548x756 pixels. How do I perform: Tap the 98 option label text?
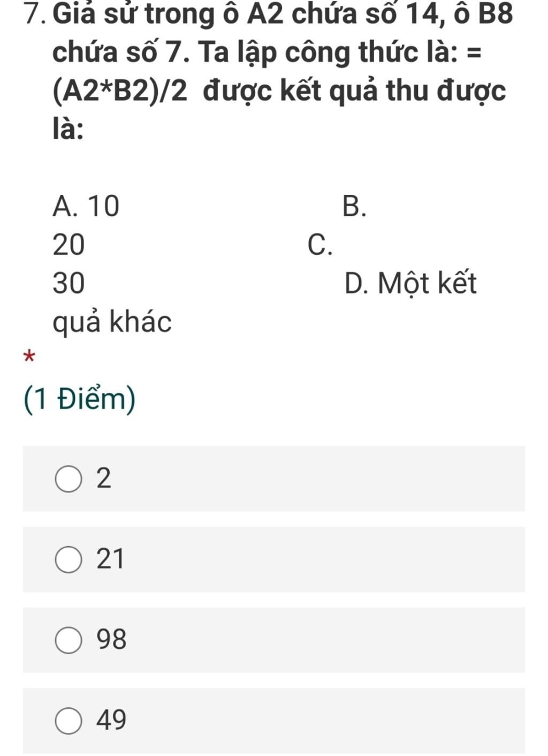(x=111, y=639)
